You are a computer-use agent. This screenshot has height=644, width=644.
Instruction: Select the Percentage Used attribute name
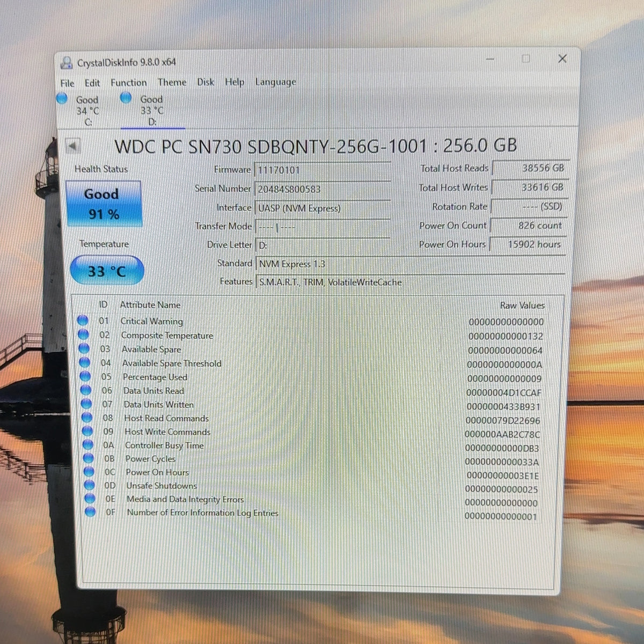[155, 377]
